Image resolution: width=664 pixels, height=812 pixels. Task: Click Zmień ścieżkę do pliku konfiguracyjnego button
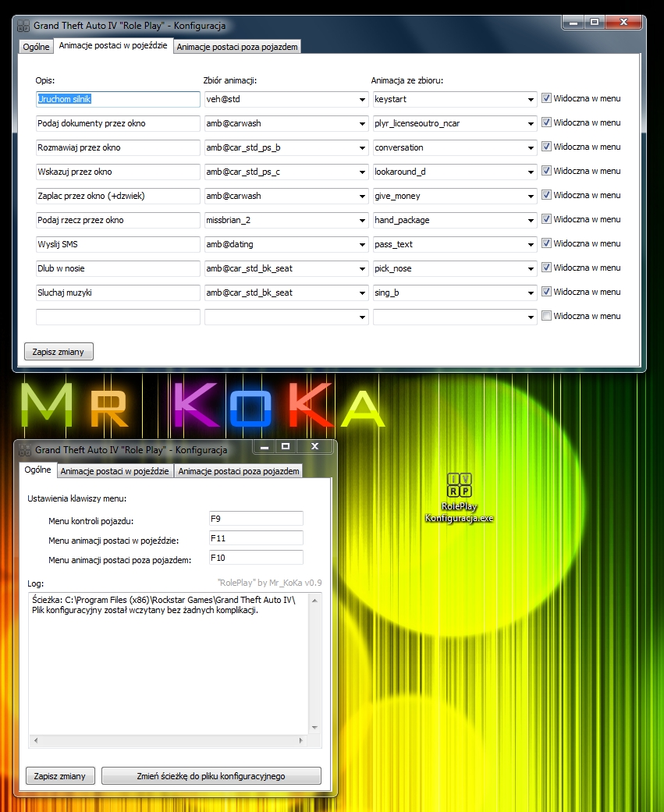pyautogui.click(x=211, y=776)
